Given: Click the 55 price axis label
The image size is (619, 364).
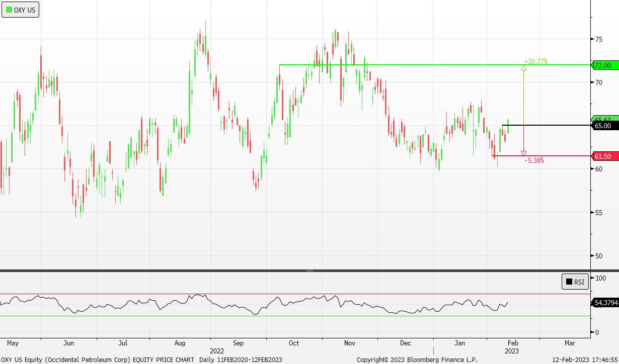Looking at the screenshot, I should pos(599,213).
